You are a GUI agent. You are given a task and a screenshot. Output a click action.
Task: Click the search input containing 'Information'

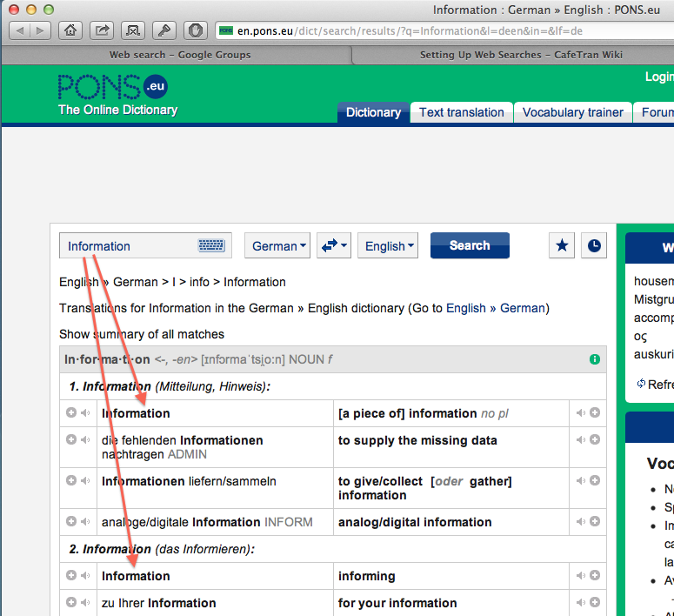[130, 246]
